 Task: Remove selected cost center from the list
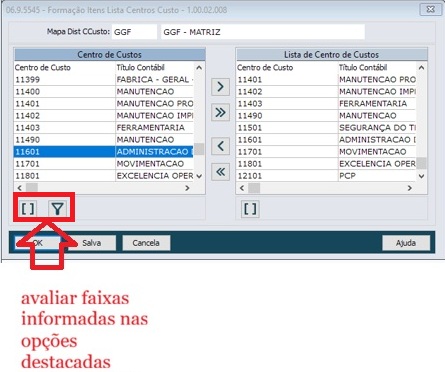pyautogui.click(x=220, y=146)
